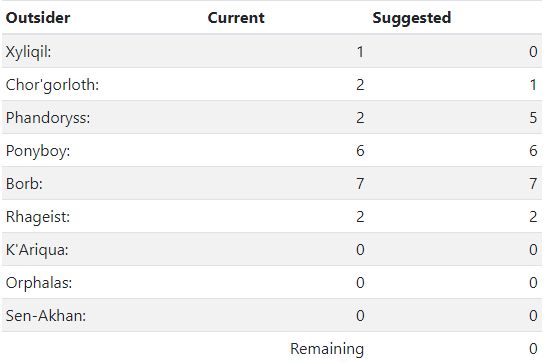This screenshot has height=363, width=546.
Task: Select the Borb row label
Action: pos(24,184)
